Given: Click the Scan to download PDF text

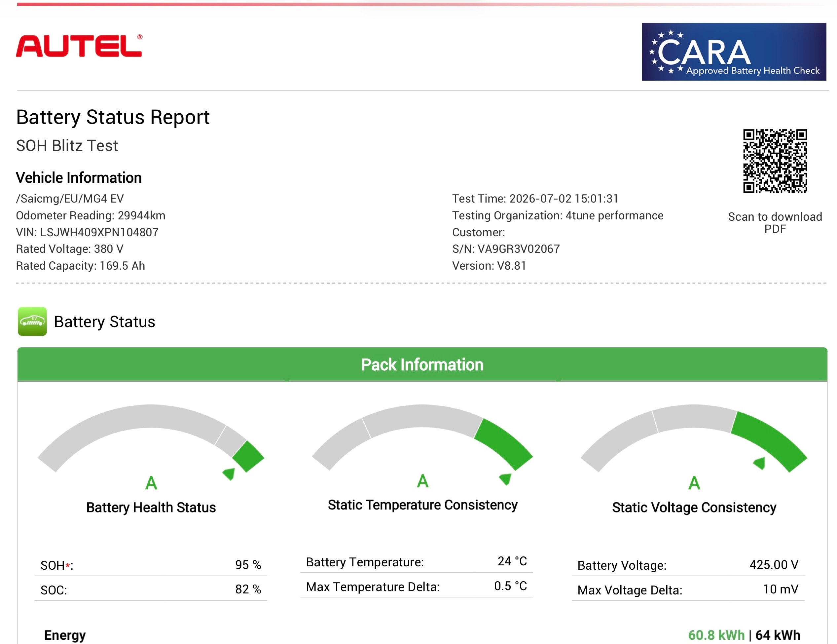Looking at the screenshot, I should point(775,223).
